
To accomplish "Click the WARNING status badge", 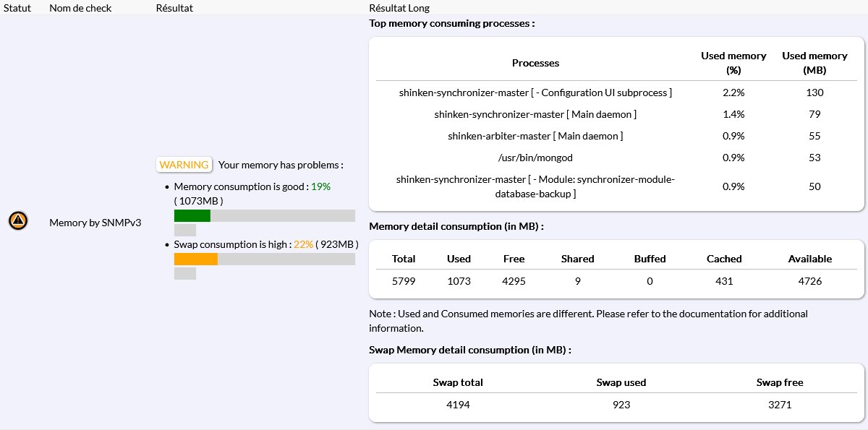I will pos(184,165).
